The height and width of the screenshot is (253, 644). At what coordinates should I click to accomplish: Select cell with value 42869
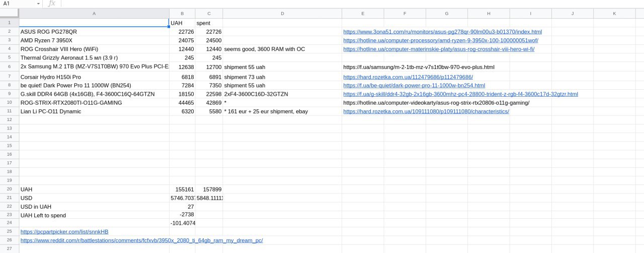coord(209,103)
